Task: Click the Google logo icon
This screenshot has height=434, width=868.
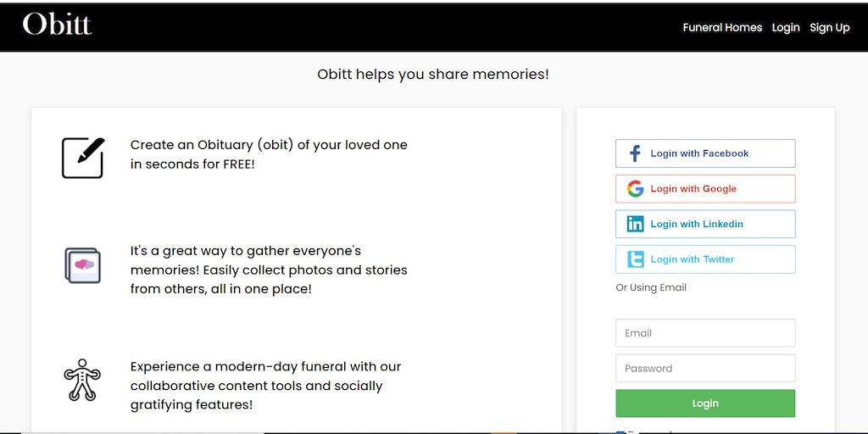Action: coord(635,189)
